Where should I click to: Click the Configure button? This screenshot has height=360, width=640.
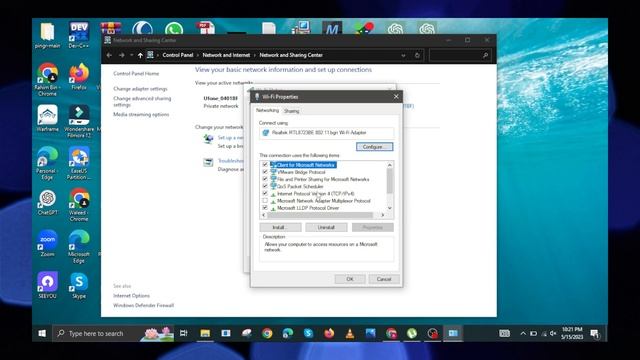(x=374, y=147)
